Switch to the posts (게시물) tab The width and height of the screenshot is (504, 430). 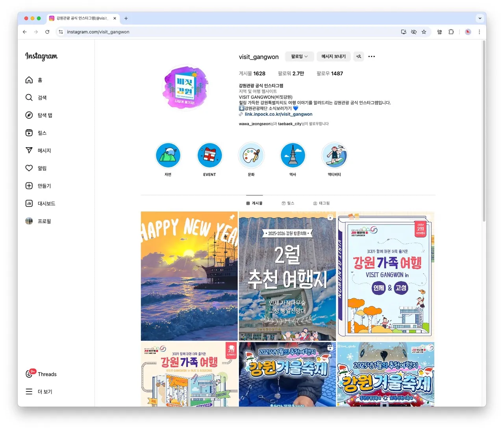pos(254,203)
